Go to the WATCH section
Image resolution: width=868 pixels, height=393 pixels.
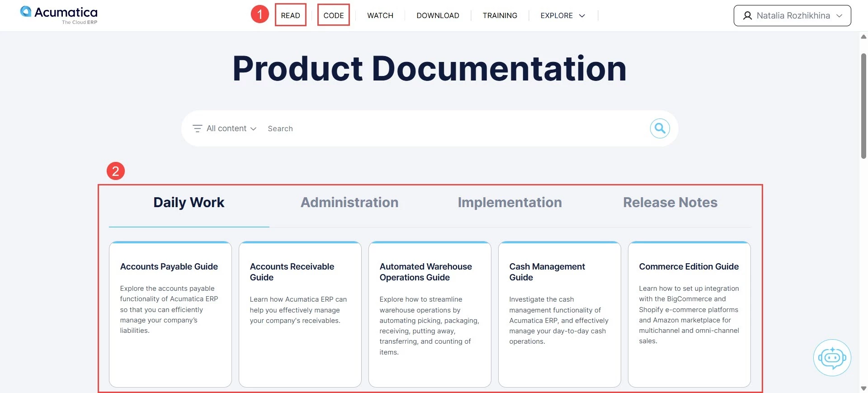click(380, 15)
